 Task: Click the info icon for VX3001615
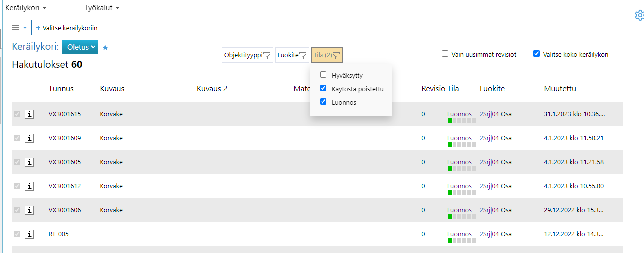pos(29,114)
